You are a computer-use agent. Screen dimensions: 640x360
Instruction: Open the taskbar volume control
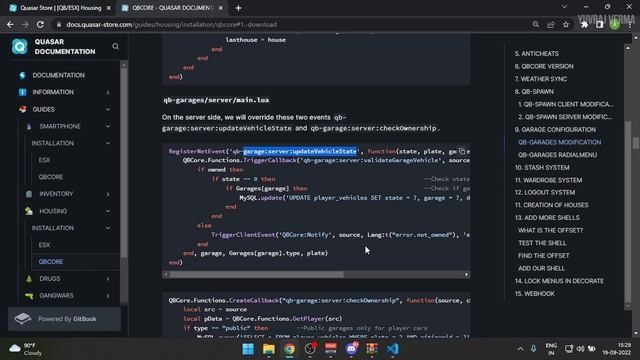click(580, 349)
